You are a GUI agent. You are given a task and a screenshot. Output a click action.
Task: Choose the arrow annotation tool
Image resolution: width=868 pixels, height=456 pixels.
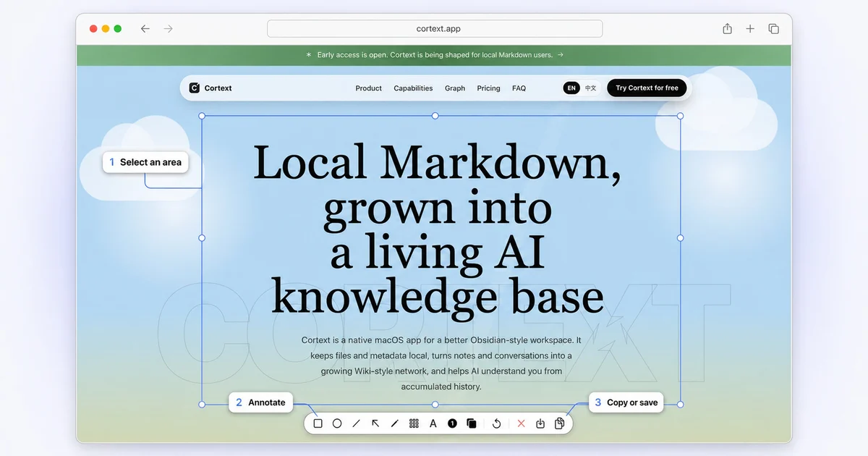[375, 423]
